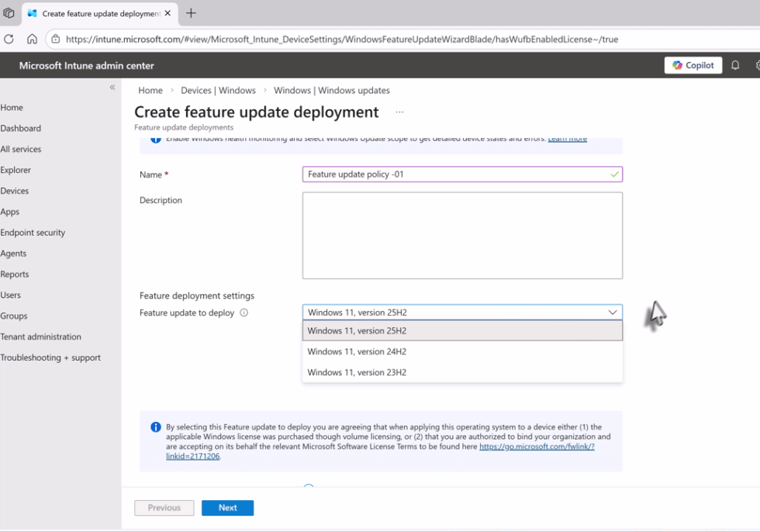This screenshot has height=532, width=760.
Task: Click Home breadcrumb link
Action: pyautogui.click(x=150, y=91)
